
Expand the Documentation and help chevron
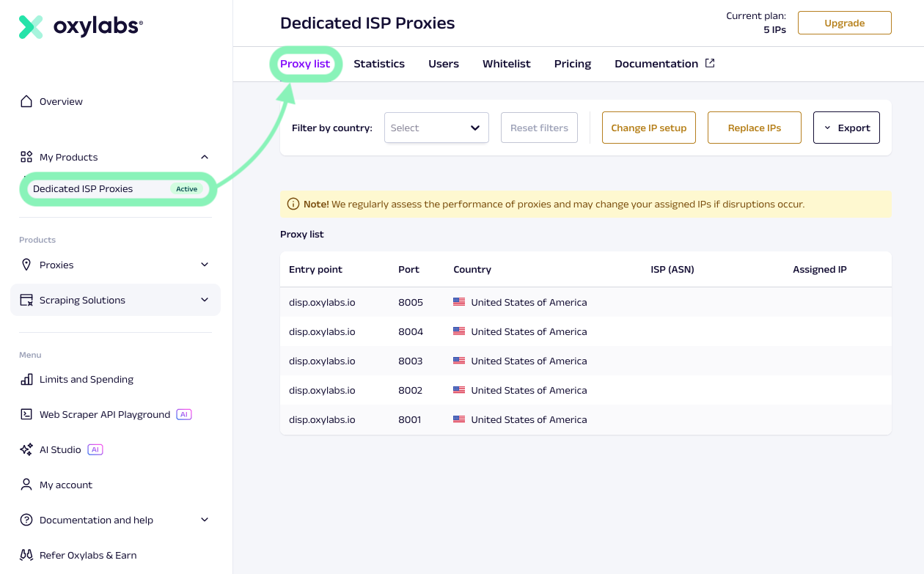(x=205, y=520)
